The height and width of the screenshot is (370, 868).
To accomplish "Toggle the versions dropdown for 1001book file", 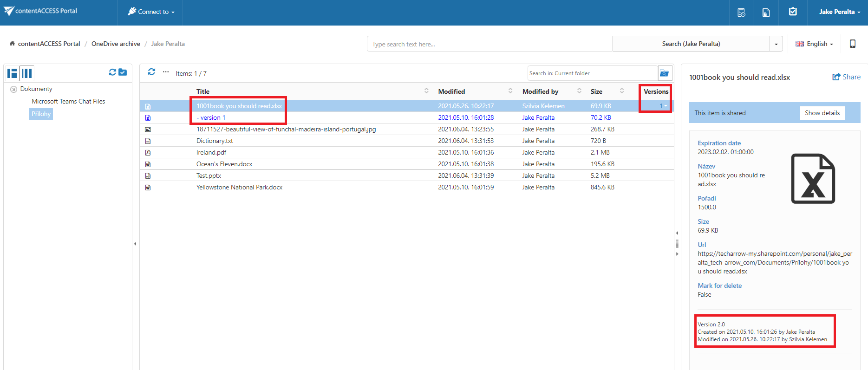I will click(x=663, y=106).
